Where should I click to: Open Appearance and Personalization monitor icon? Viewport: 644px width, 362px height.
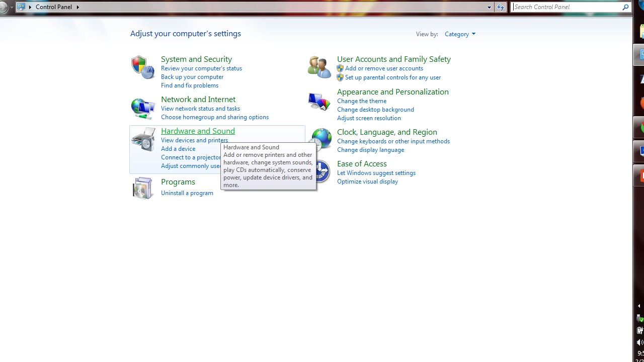(x=319, y=102)
